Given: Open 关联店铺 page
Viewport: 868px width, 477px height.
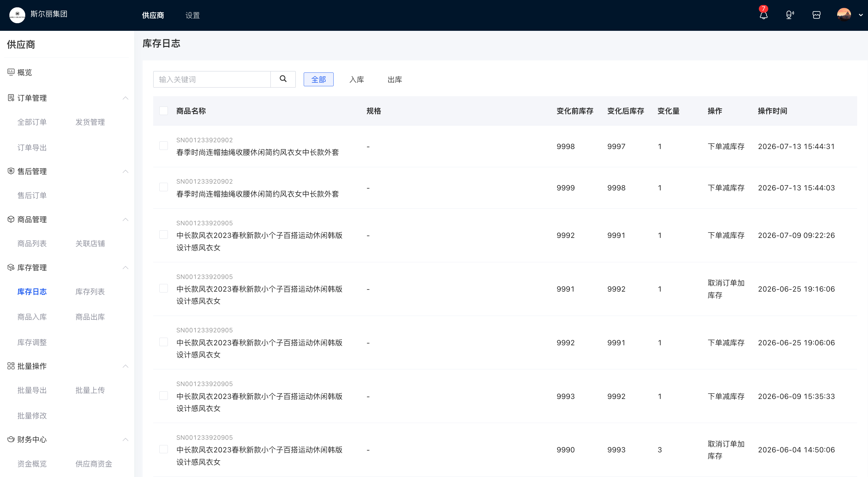Looking at the screenshot, I should pyautogui.click(x=90, y=243).
